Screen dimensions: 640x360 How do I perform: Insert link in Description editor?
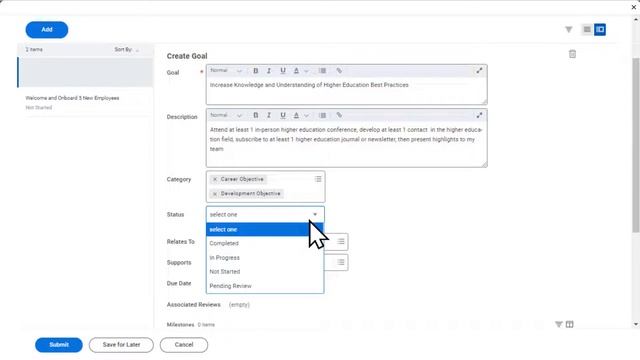click(339, 115)
